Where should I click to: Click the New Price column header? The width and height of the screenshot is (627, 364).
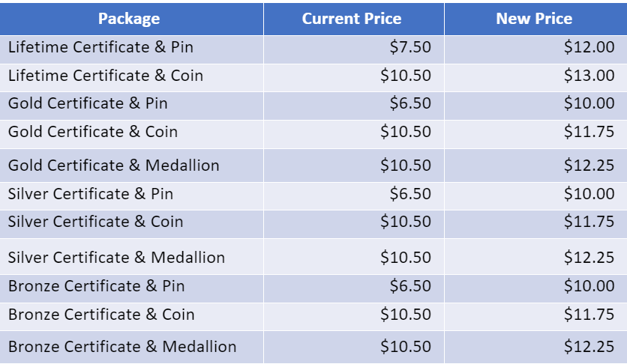pos(534,19)
